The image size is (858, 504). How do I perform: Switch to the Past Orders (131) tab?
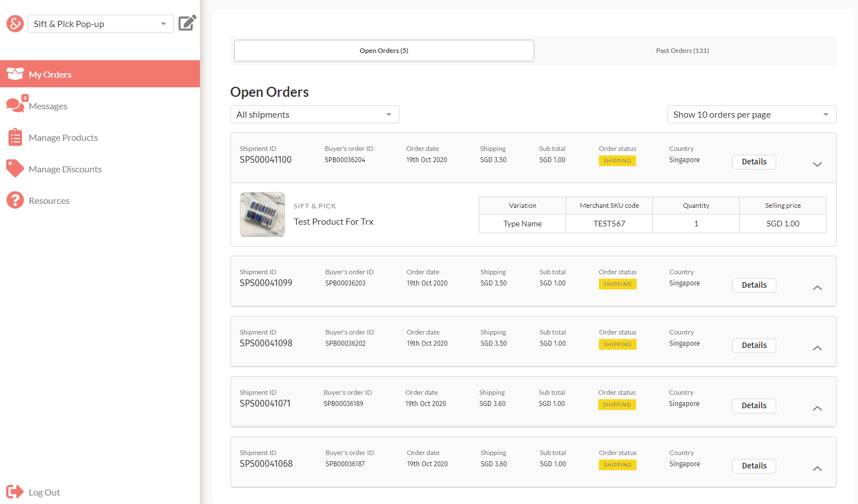click(x=682, y=51)
